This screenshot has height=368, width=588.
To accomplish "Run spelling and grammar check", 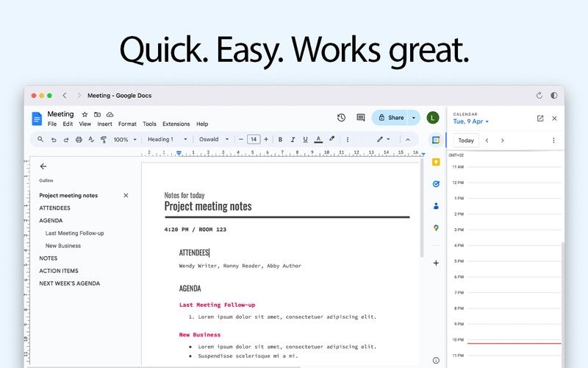I will point(91,140).
